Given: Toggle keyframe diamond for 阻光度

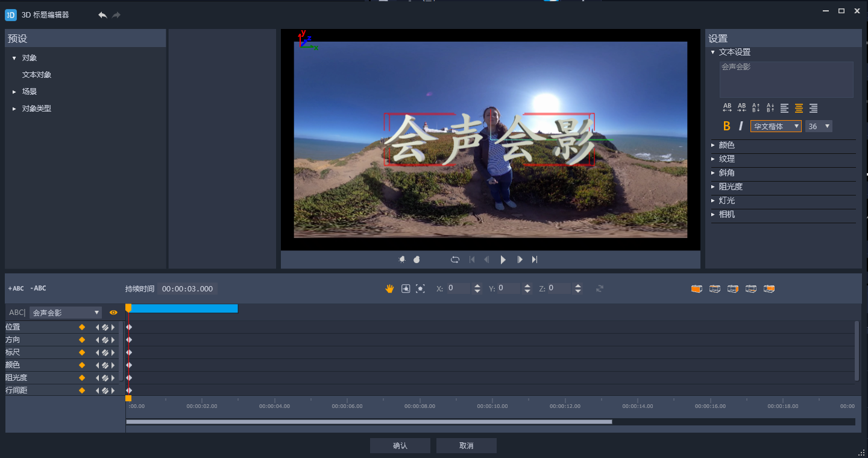Looking at the screenshot, I should [82, 378].
